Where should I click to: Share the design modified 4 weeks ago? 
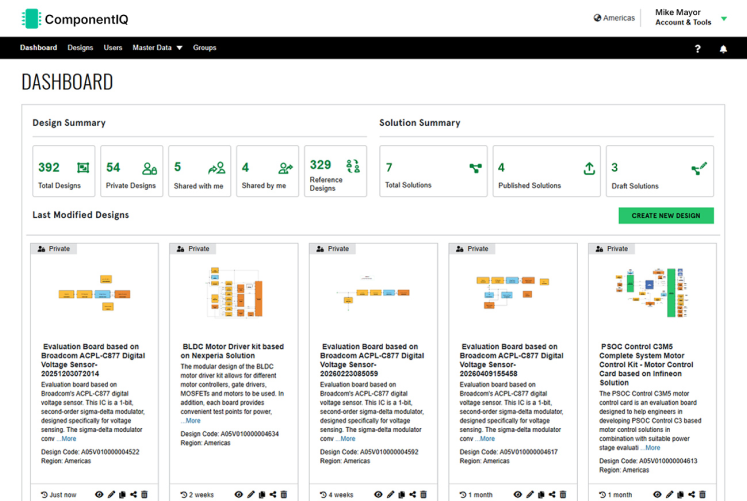[x=413, y=494]
